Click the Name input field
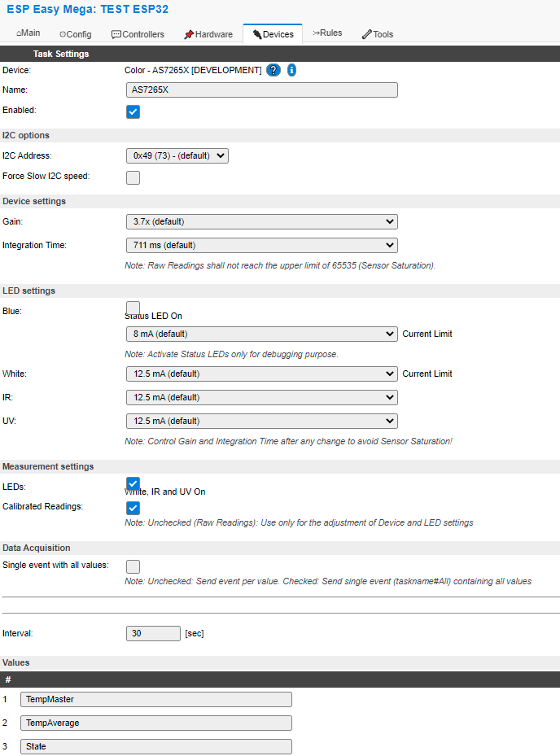This screenshot has width=560, height=756. (260, 90)
